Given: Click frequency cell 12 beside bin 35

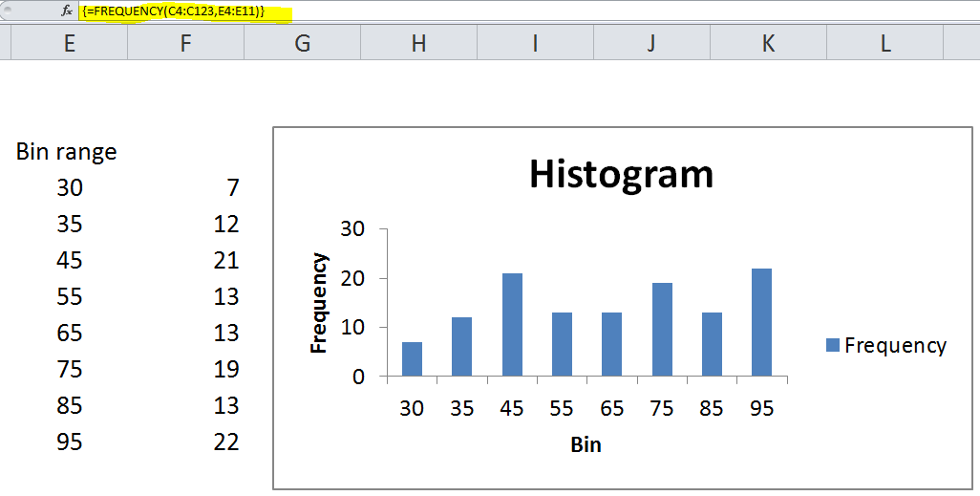Looking at the screenshot, I should point(225,224).
